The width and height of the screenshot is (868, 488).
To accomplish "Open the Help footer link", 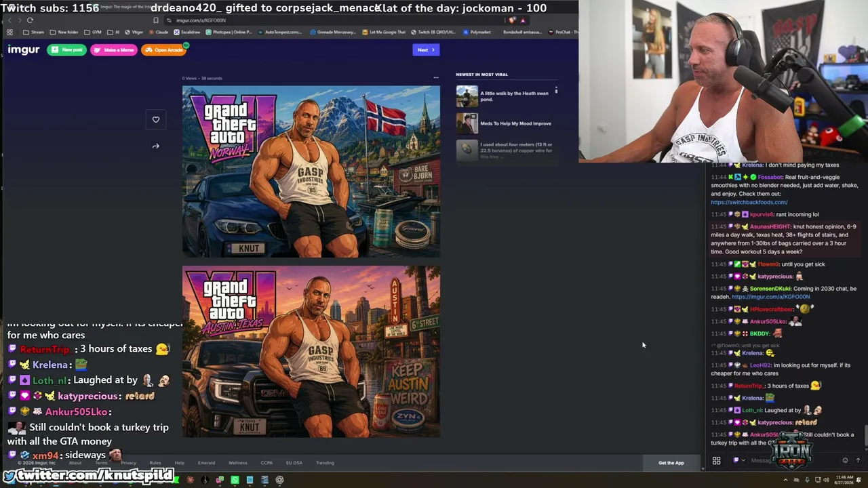I will [x=179, y=463].
